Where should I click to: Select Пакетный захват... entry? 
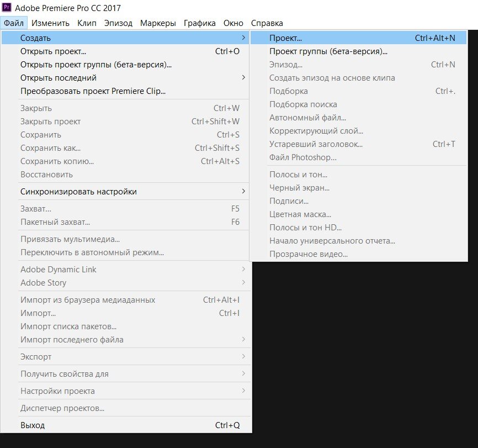pyautogui.click(x=125, y=222)
